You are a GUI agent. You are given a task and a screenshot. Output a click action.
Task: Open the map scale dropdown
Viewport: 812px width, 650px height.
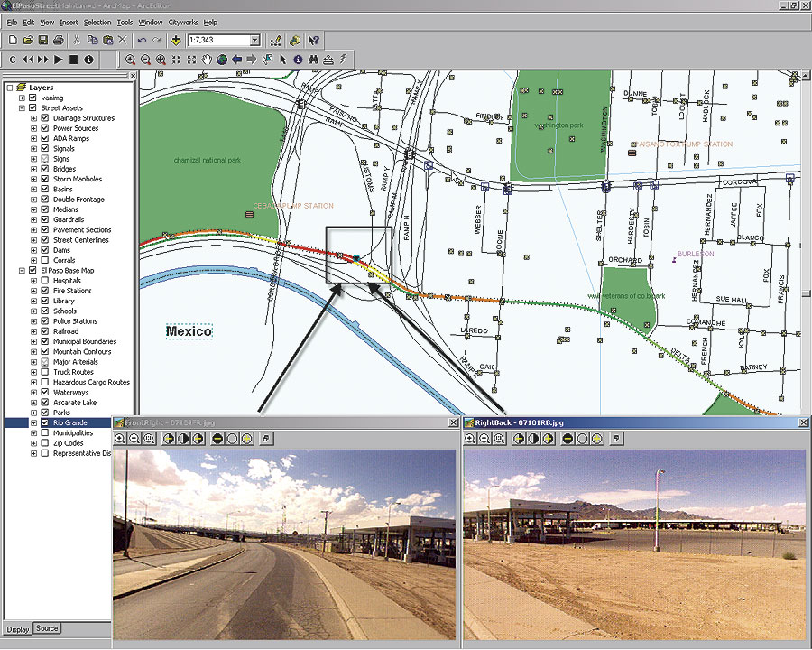click(x=255, y=41)
